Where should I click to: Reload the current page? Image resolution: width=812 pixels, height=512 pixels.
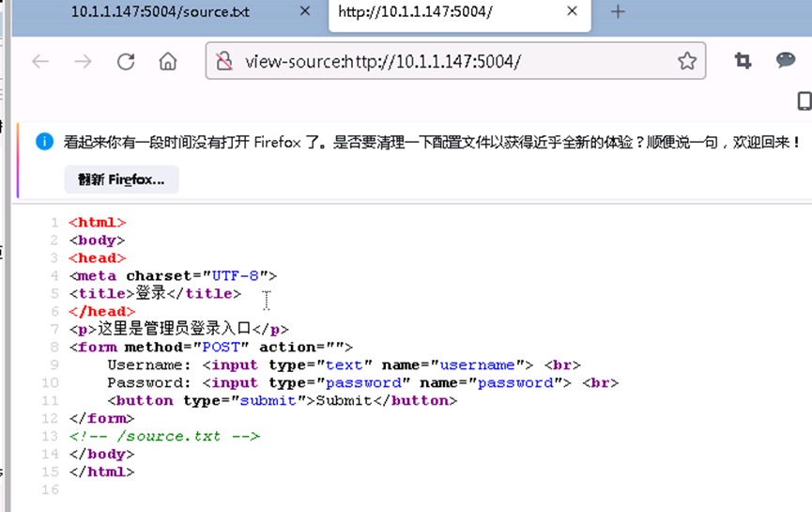tap(126, 62)
